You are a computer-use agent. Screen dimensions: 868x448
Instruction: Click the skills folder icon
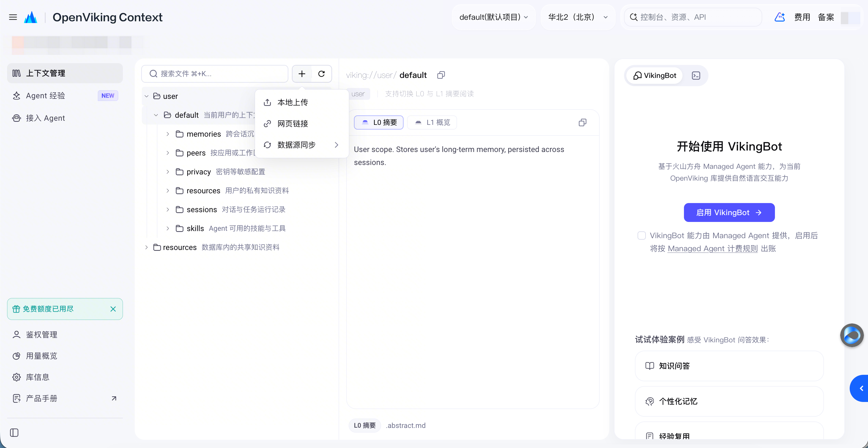point(180,228)
